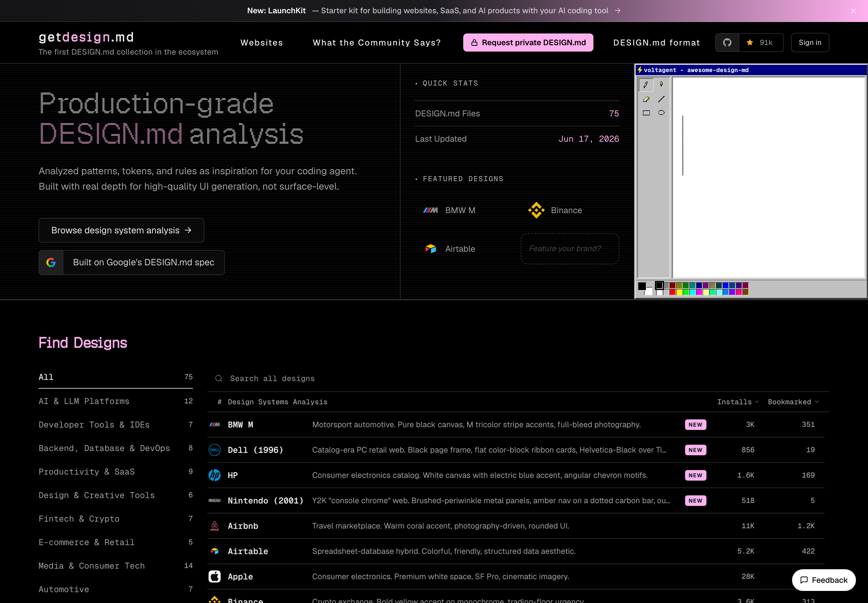Click Browse design system analysis button
This screenshot has height=603, width=868.
coord(121,230)
